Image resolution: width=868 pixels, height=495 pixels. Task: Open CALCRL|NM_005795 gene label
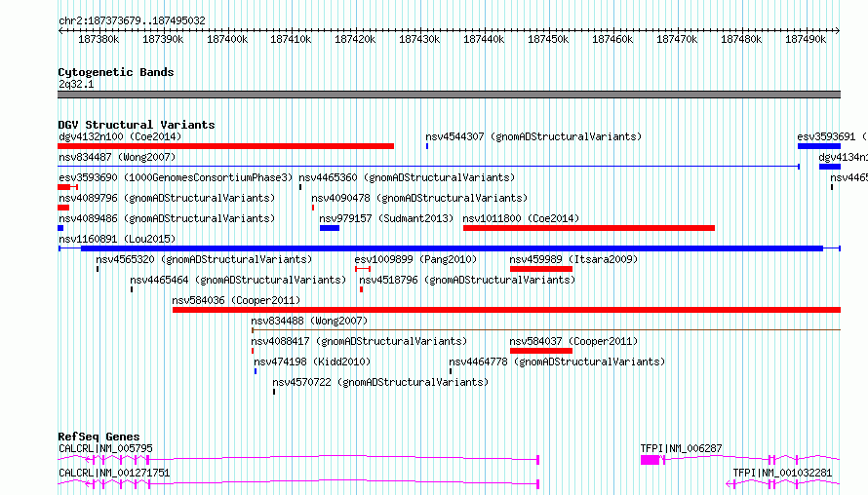click(105, 448)
